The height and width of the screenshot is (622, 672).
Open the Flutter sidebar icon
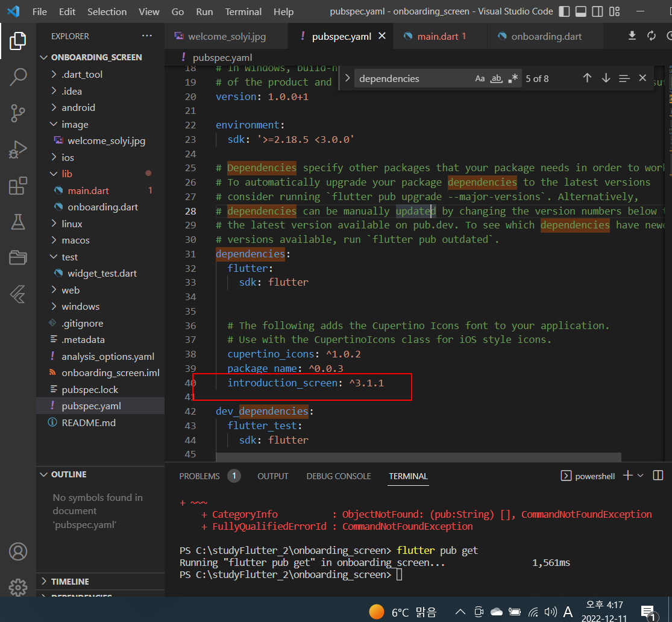17,294
